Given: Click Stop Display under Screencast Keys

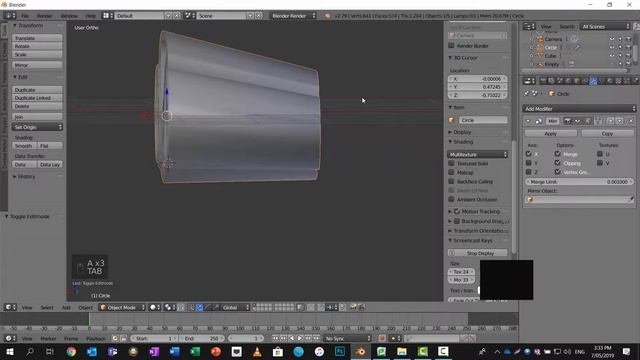Looking at the screenshot, I should (478, 253).
